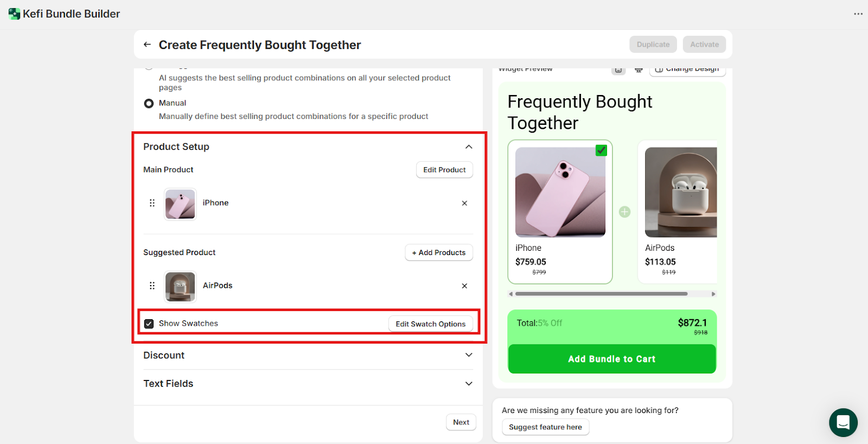868x444 pixels.
Task: Uncheck the Show Swatches checkbox
Action: point(149,324)
